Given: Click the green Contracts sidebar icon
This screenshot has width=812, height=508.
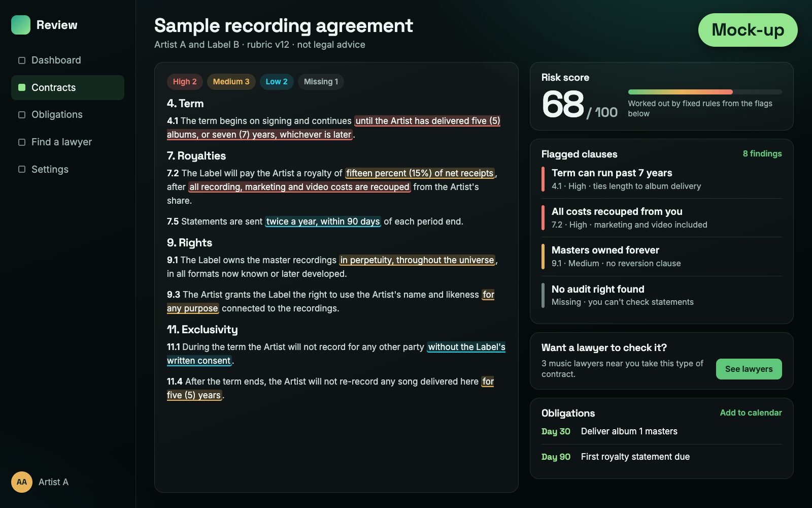Looking at the screenshot, I should (x=22, y=87).
